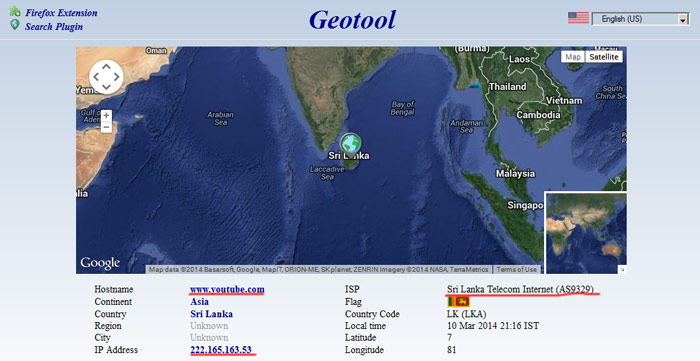Click the Sri Lanka flag icon
The width and height of the screenshot is (700, 361).
point(458,302)
